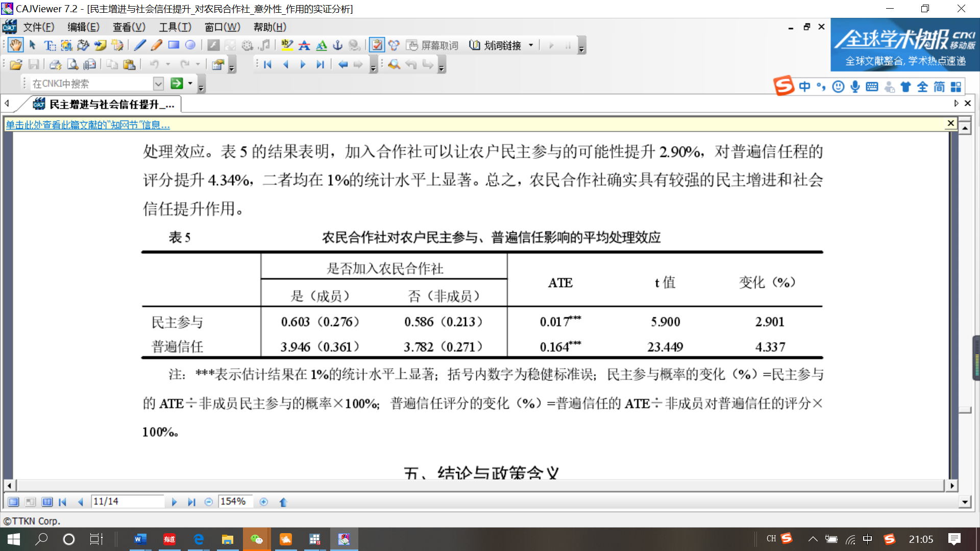
Task: Open a file with folder icon
Action: coord(15,64)
